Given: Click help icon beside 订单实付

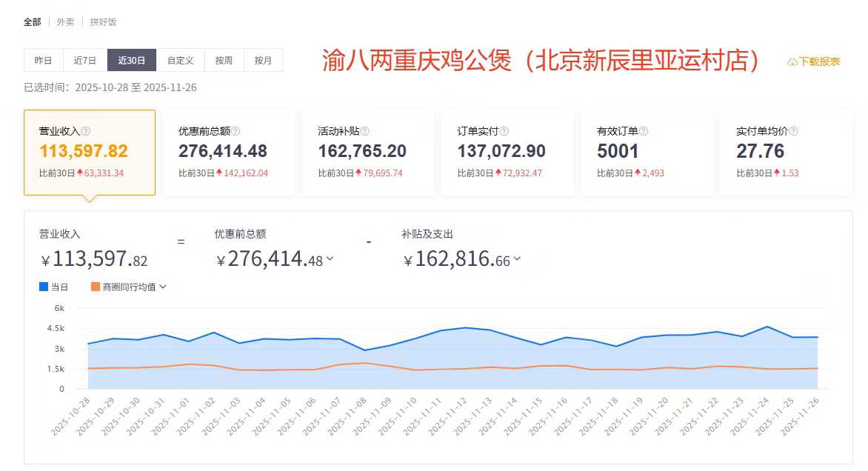Looking at the screenshot, I should click(x=504, y=131).
